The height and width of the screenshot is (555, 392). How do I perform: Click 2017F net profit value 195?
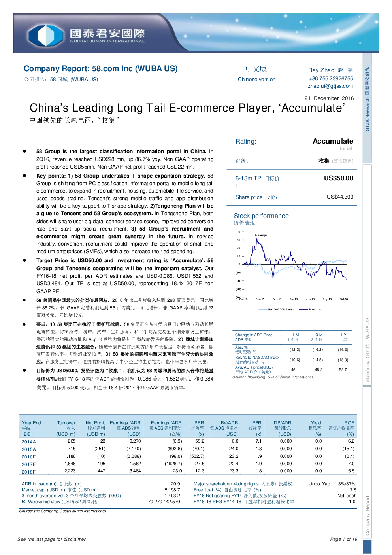[102, 464]
